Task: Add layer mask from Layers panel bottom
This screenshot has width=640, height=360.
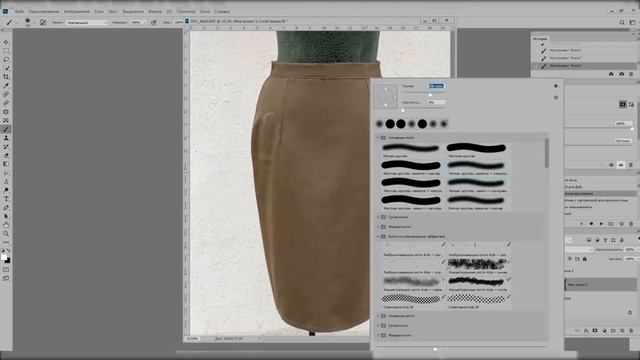Action: (595, 331)
